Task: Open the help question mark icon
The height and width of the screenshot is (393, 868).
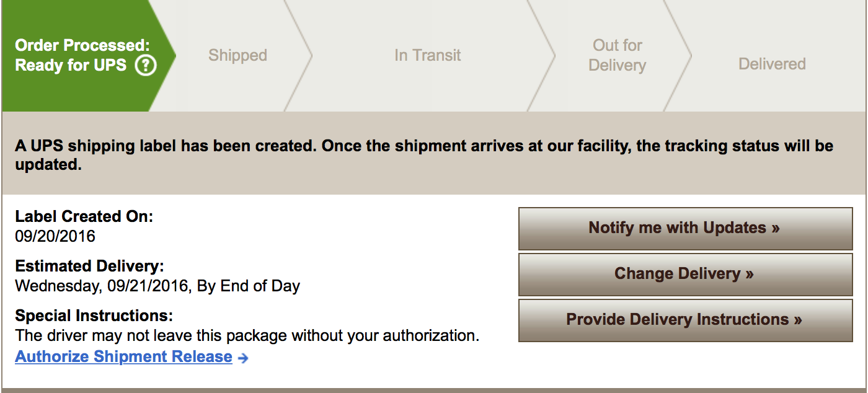Action: coord(146,64)
